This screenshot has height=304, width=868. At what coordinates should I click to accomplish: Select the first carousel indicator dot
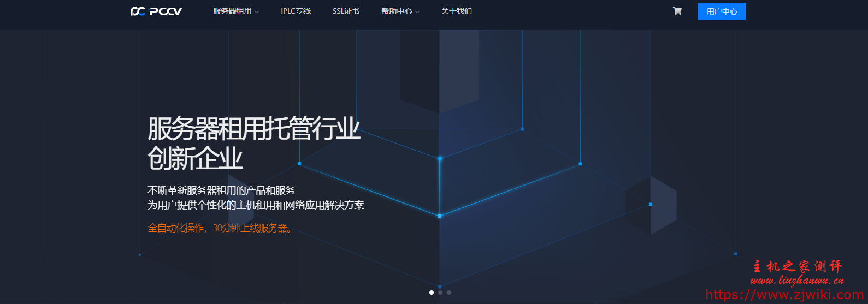pos(432,293)
